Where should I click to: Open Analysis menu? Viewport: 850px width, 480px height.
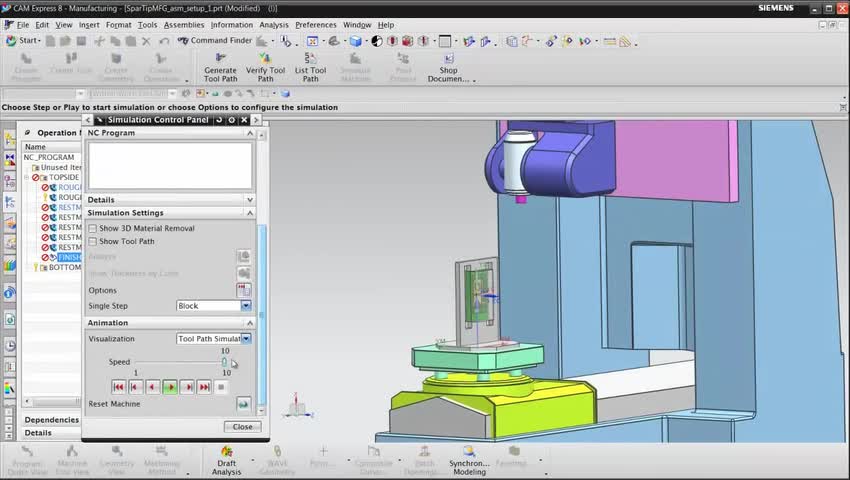coord(274,25)
